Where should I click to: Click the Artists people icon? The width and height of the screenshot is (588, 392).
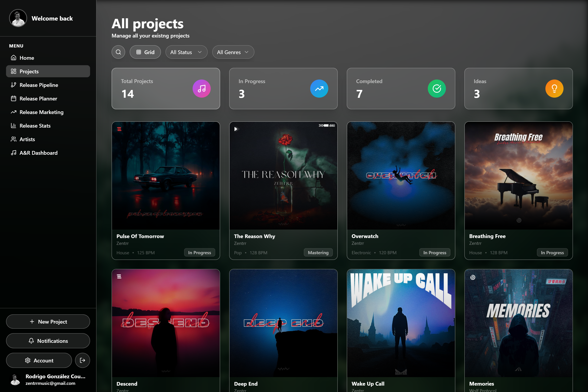[14, 139]
